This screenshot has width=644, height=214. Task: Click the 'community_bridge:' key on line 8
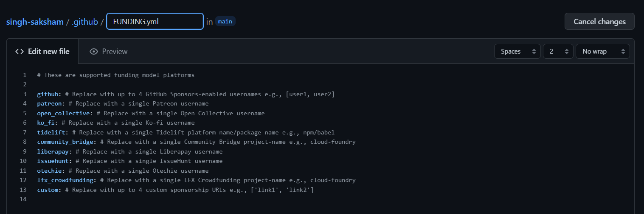(x=67, y=142)
